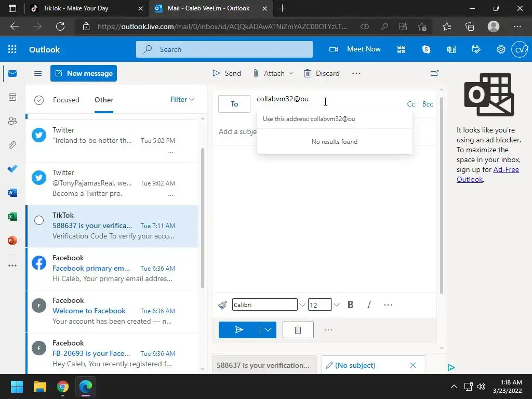
Task: Open Skype from the Outlook header
Action: tap(426, 49)
